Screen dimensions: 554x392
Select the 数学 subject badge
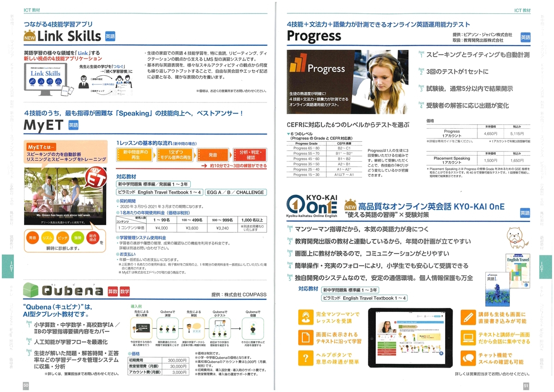[124, 291]
